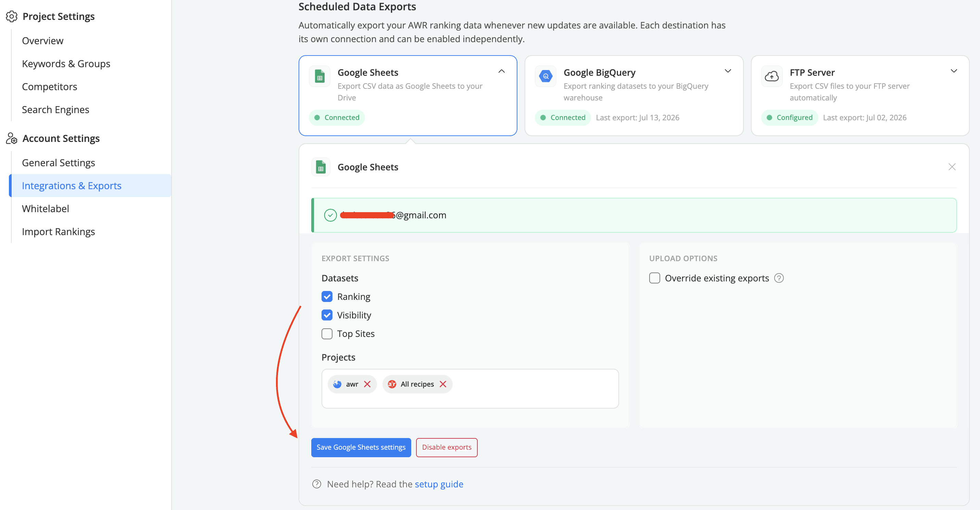Click the Google BigQuery card title
The image size is (980, 510).
[x=599, y=72]
